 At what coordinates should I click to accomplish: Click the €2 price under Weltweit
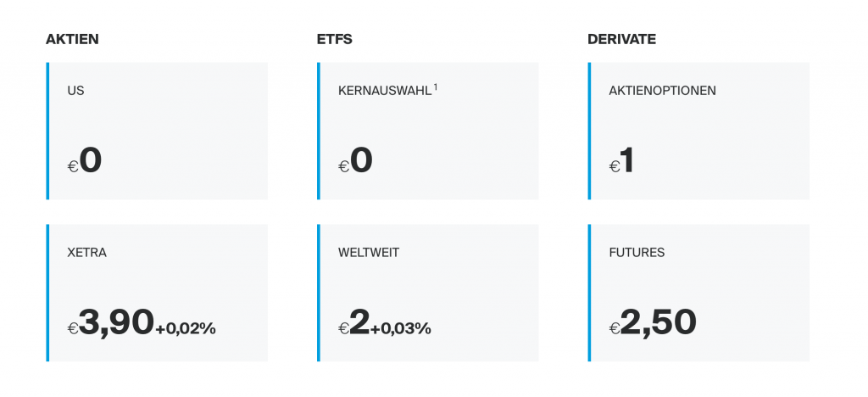[x=353, y=323]
